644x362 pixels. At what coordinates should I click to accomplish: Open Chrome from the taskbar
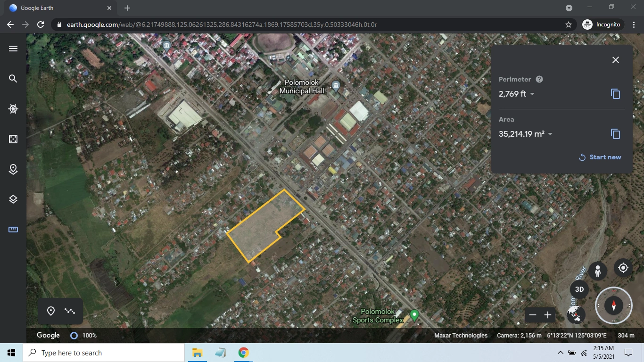tap(243, 353)
